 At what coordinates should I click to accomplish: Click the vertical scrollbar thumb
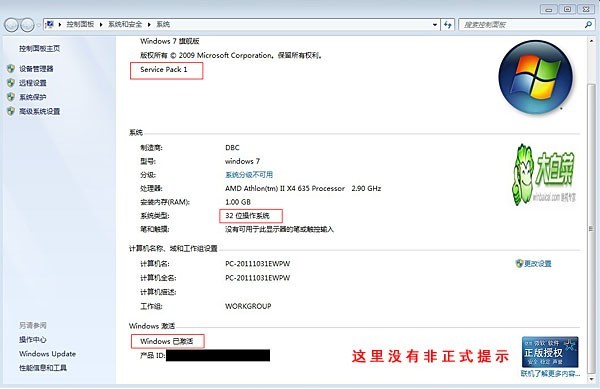[x=592, y=228]
